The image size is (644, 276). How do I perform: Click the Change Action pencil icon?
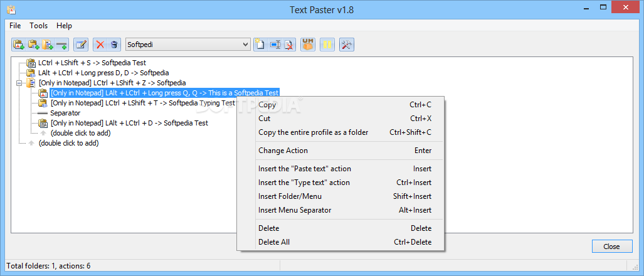point(81,45)
